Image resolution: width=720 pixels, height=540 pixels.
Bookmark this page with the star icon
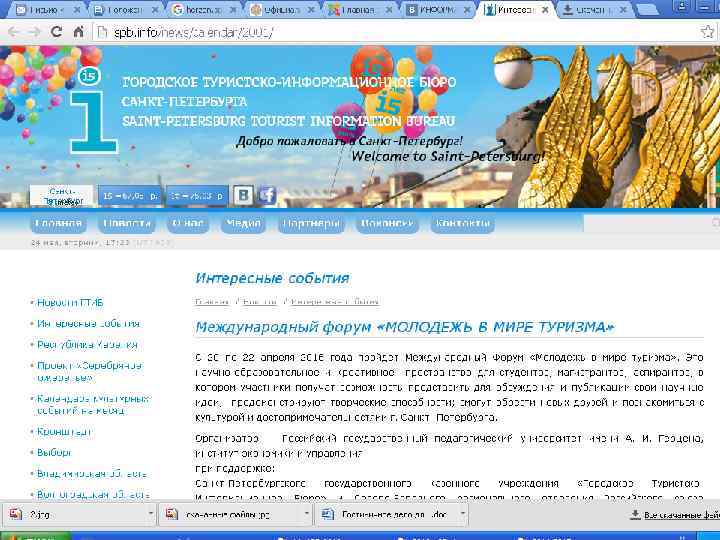[708, 32]
